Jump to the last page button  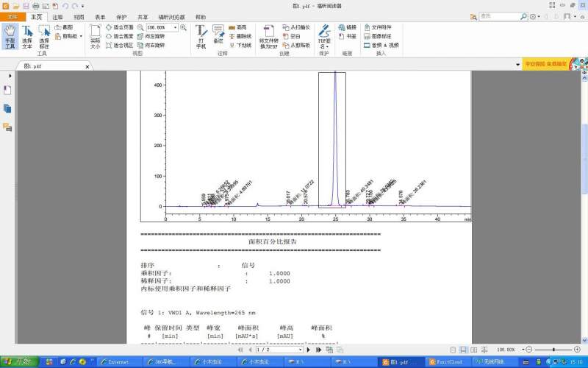click(x=318, y=350)
